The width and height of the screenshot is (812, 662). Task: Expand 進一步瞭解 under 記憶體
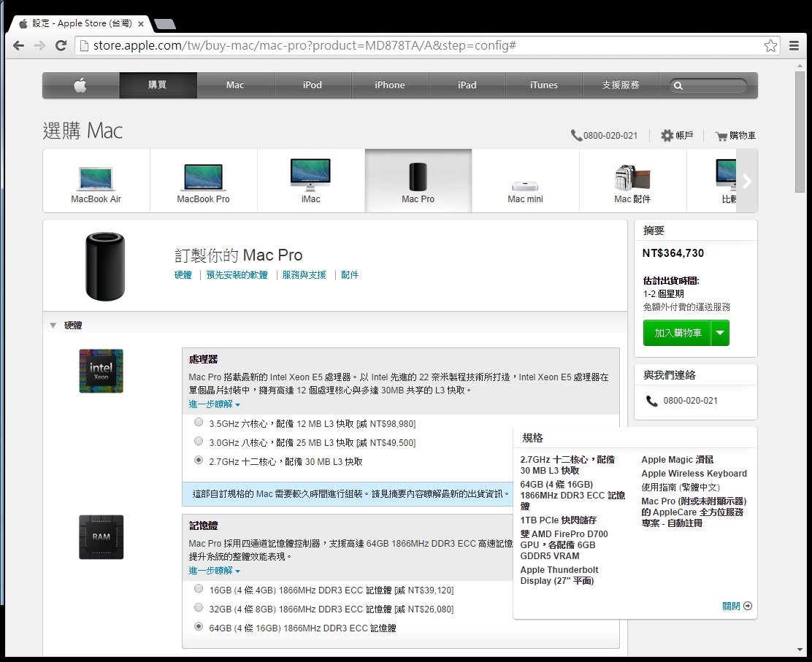pos(215,571)
